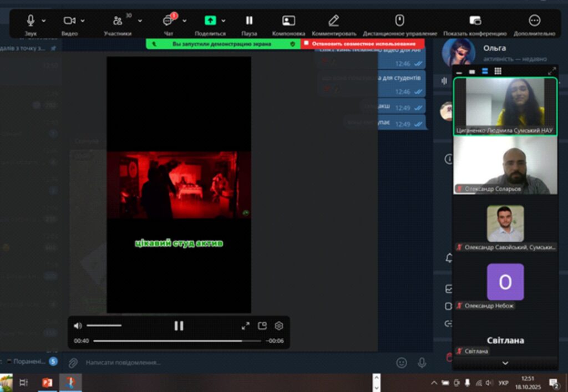Expand audio options arrow next to Звук
The height and width of the screenshot is (392, 568).
point(44,21)
